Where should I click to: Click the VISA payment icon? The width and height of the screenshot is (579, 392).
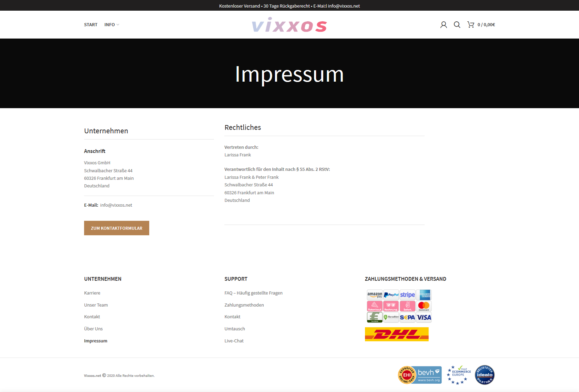pos(424,317)
